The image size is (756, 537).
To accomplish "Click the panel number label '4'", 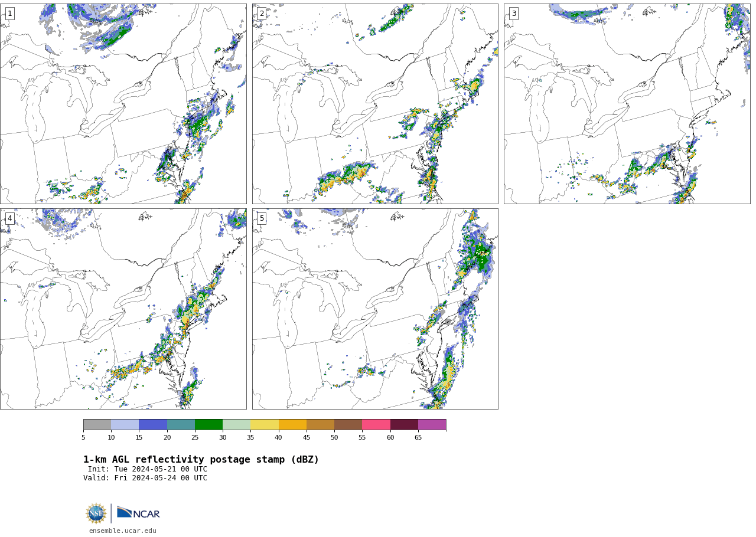I will (9, 218).
